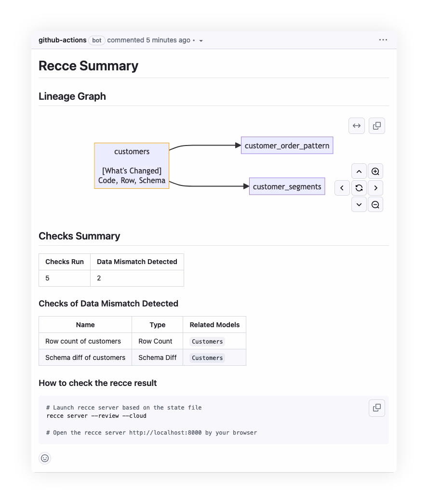Open the comment options three-dot menu
The image size is (428, 504).
point(383,40)
